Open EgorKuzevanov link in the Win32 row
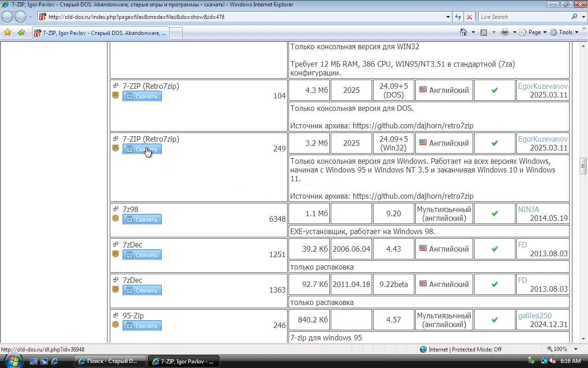The image size is (588, 368). click(543, 139)
